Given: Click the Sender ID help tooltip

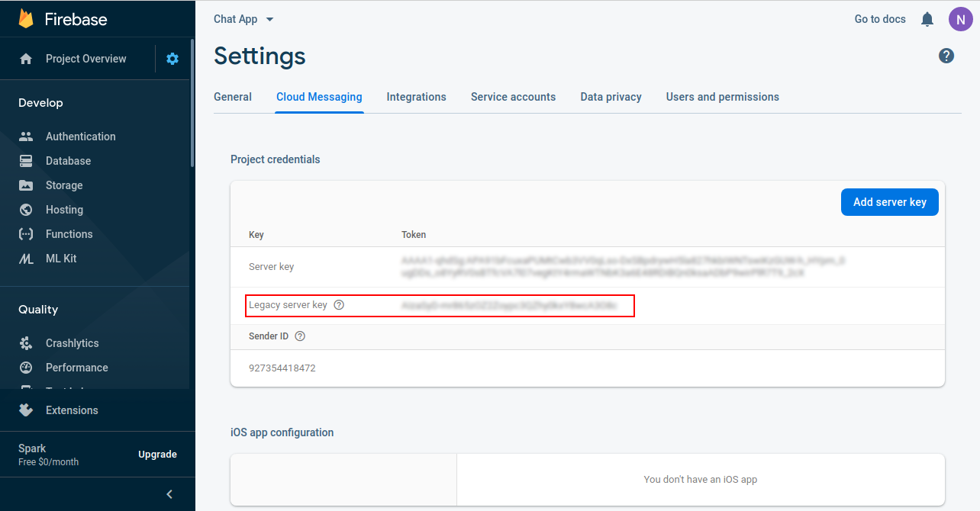Looking at the screenshot, I should (299, 336).
